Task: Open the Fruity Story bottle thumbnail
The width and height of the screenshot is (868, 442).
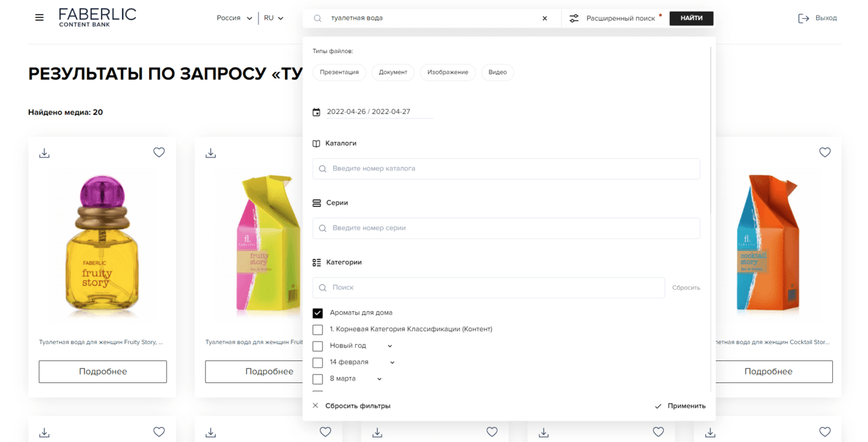Action: 102,246
